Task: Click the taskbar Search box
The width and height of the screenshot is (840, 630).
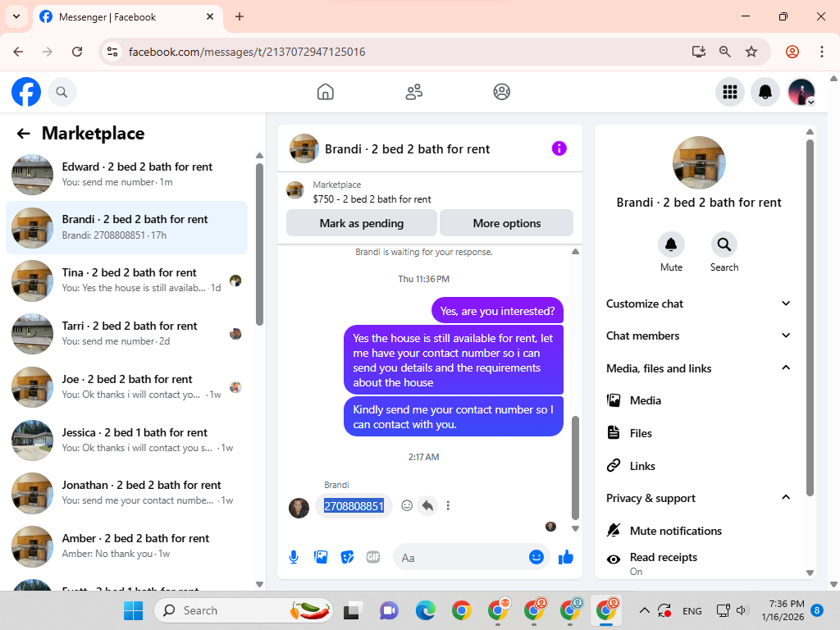Action: [x=244, y=610]
